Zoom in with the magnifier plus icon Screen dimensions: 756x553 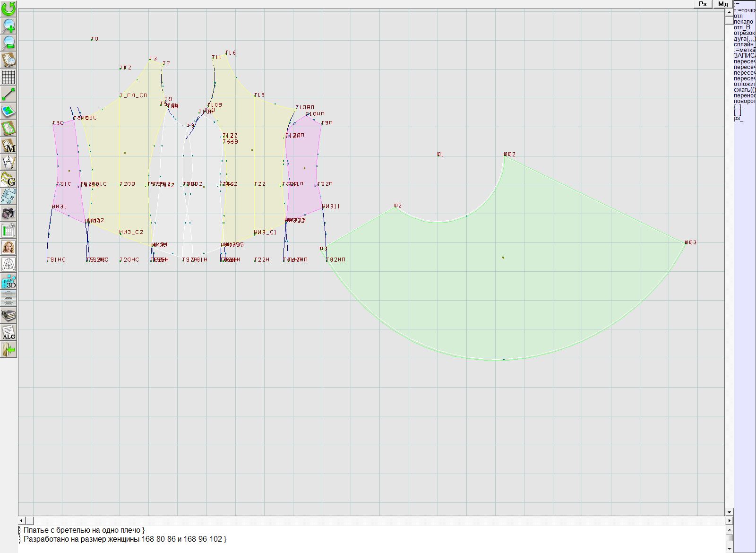[x=9, y=26]
